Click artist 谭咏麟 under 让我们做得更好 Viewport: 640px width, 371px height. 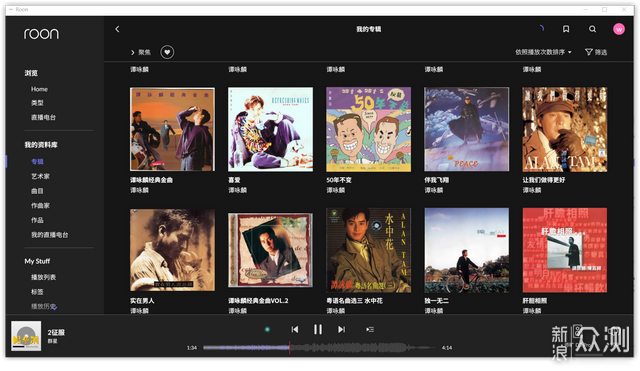coord(532,190)
